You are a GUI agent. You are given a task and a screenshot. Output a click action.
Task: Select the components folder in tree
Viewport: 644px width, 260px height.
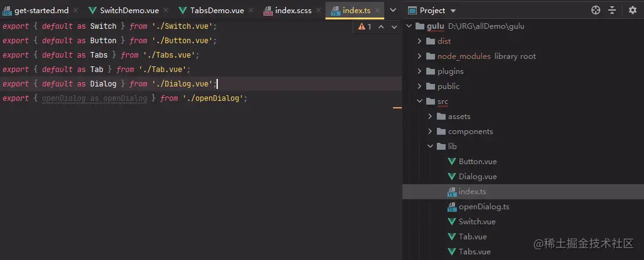point(471,132)
